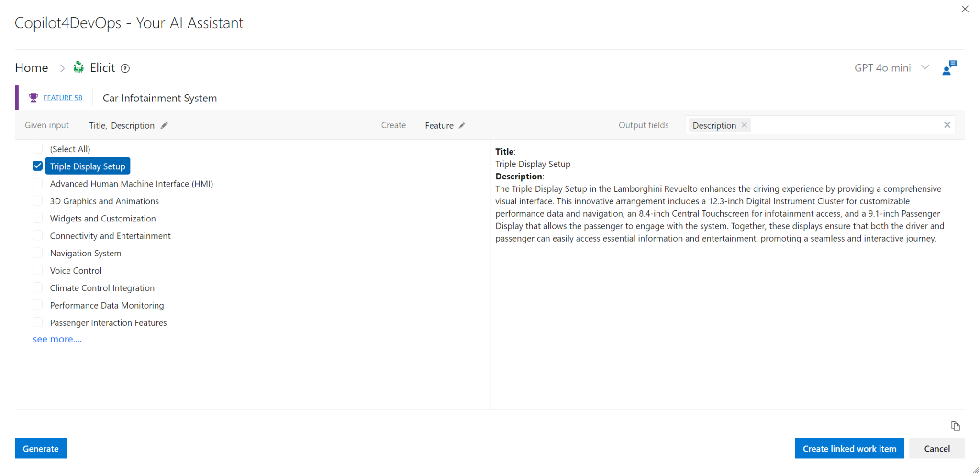980x475 pixels.
Task: Click the Elicit help question mark icon
Action: click(125, 68)
